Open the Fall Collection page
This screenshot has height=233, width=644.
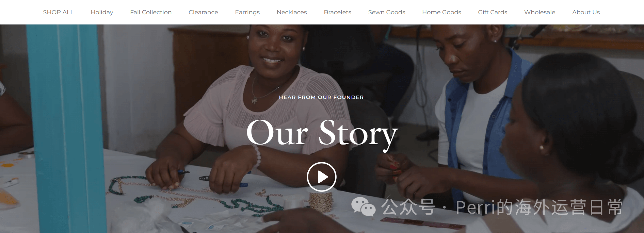pos(151,12)
